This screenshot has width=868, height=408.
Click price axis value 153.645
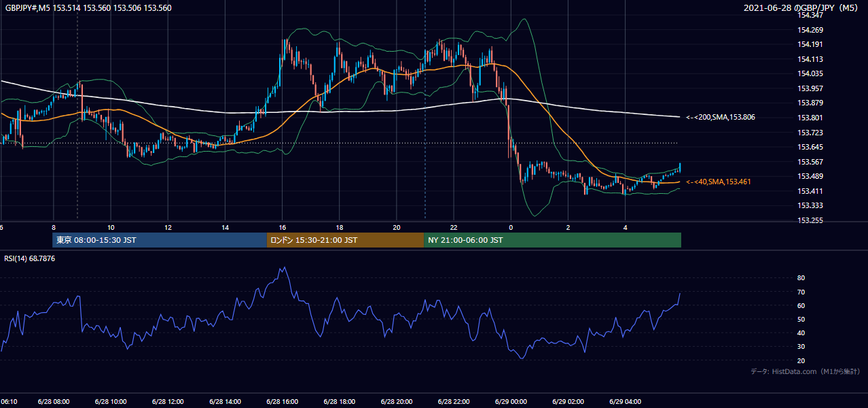[x=810, y=147]
